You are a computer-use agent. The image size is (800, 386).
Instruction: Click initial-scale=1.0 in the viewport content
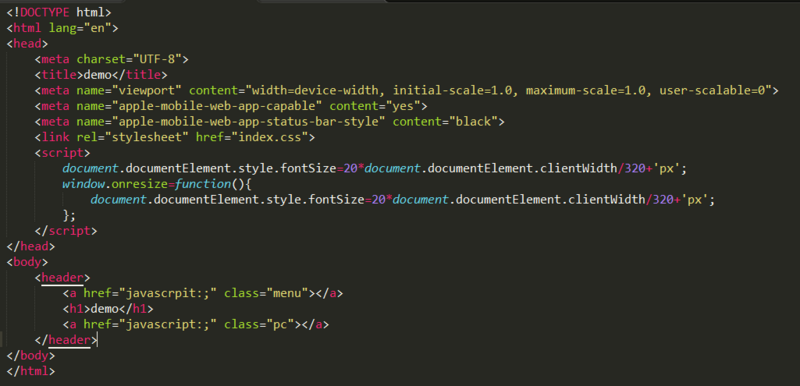pyautogui.click(x=454, y=91)
